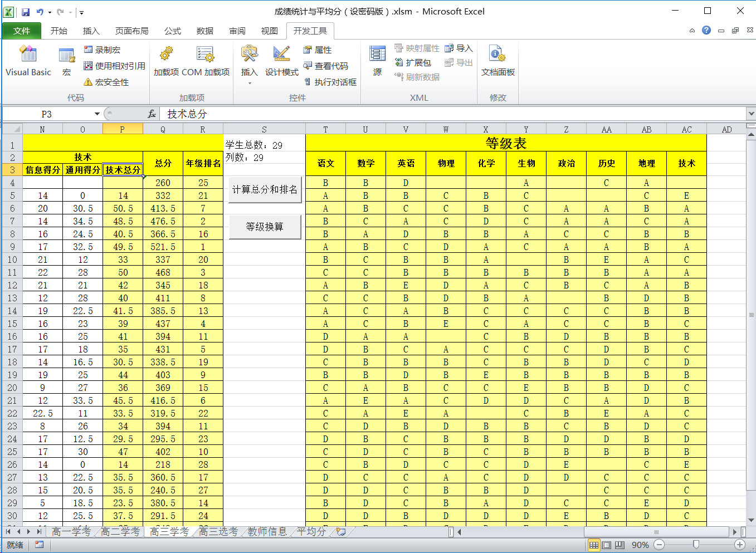
Task: Switch to the View tab
Action: pyautogui.click(x=270, y=31)
